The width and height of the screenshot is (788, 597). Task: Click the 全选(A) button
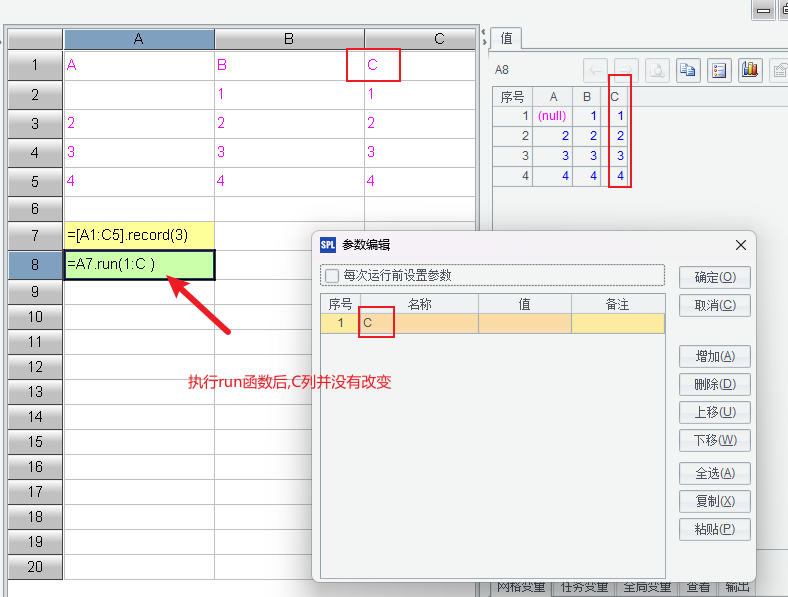[x=715, y=473]
